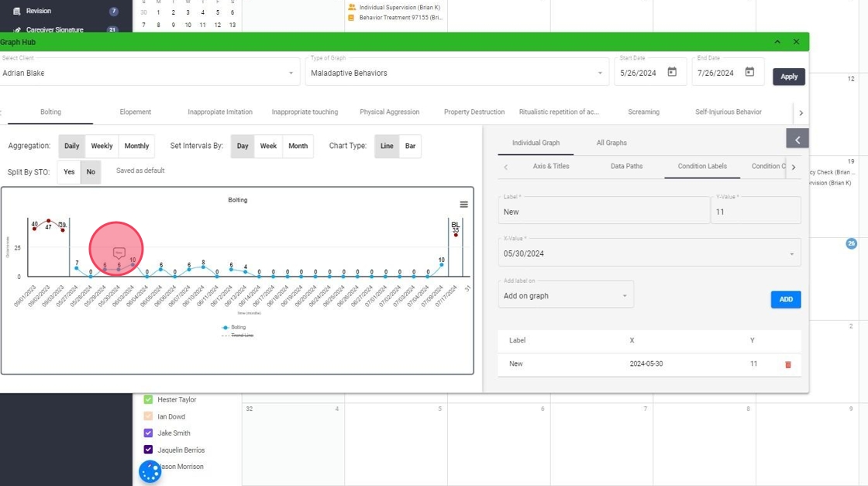Open the All Graphs tab
Image resolution: width=868 pixels, height=486 pixels.
pos(611,143)
